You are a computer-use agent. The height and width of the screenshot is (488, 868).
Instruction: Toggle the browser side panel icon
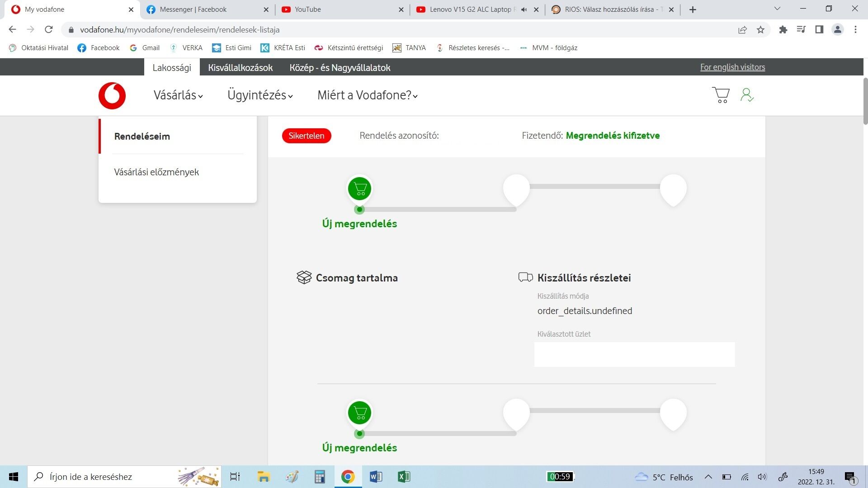819,29
